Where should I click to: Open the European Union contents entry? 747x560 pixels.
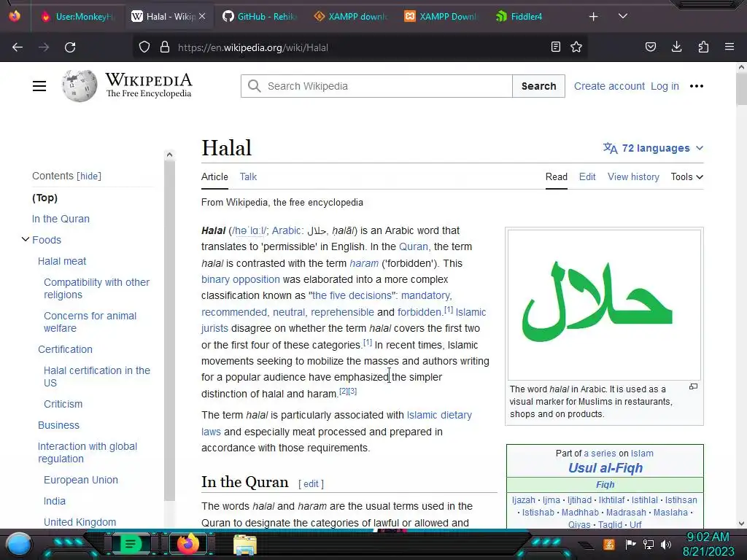tap(80, 480)
